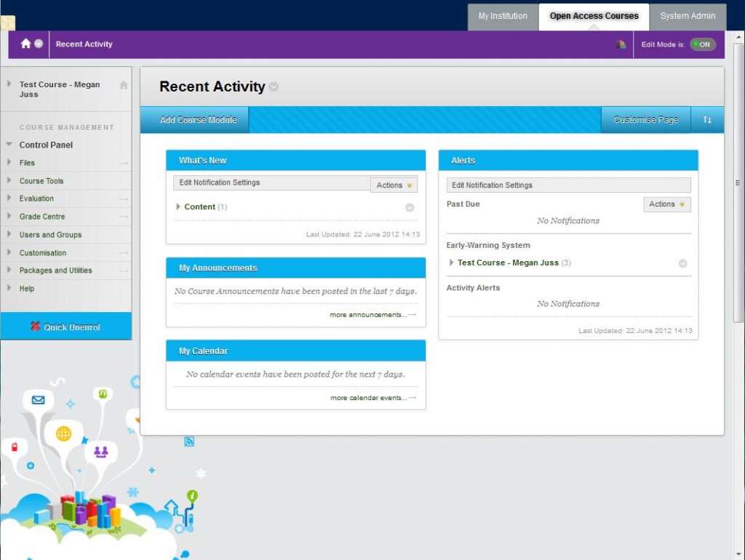Click My Calendar module header

295,351
